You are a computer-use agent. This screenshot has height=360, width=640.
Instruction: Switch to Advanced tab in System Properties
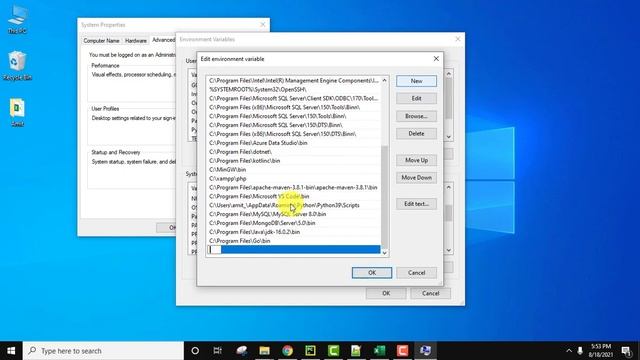[x=163, y=40]
